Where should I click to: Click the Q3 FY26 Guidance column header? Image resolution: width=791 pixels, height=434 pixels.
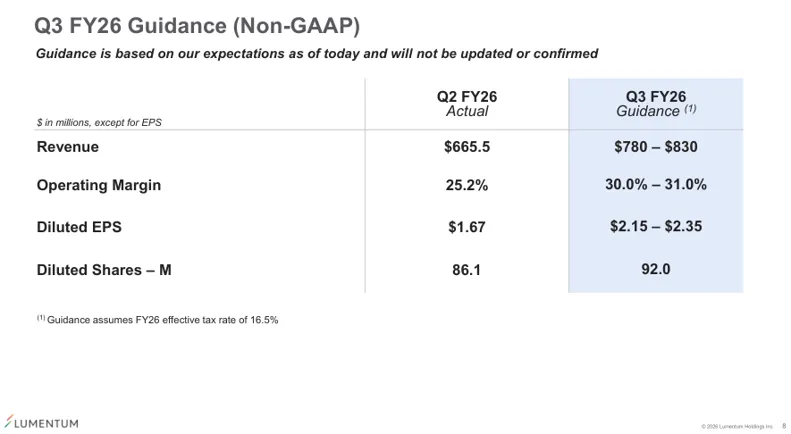655,103
